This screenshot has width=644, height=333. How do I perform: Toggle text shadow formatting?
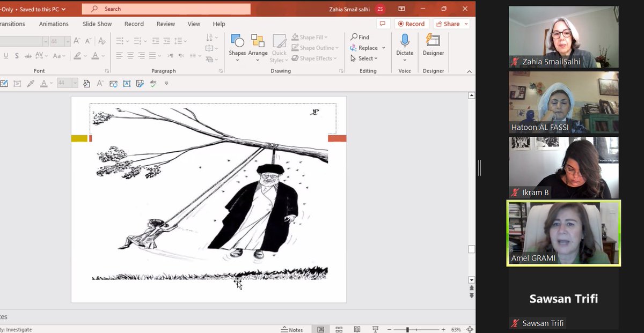(17, 56)
